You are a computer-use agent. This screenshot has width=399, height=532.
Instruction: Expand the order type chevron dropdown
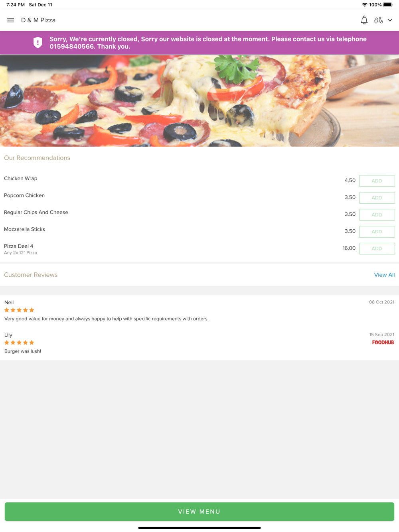coord(390,20)
